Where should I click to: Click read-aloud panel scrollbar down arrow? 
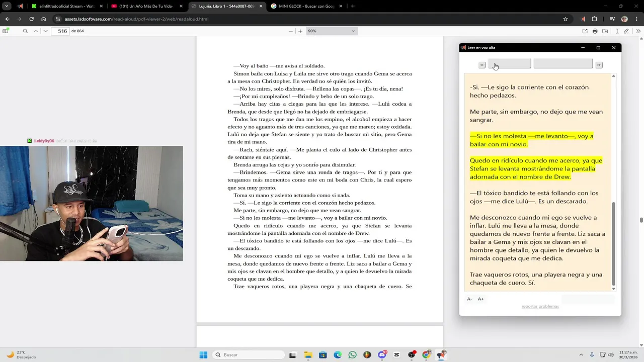coord(614,289)
